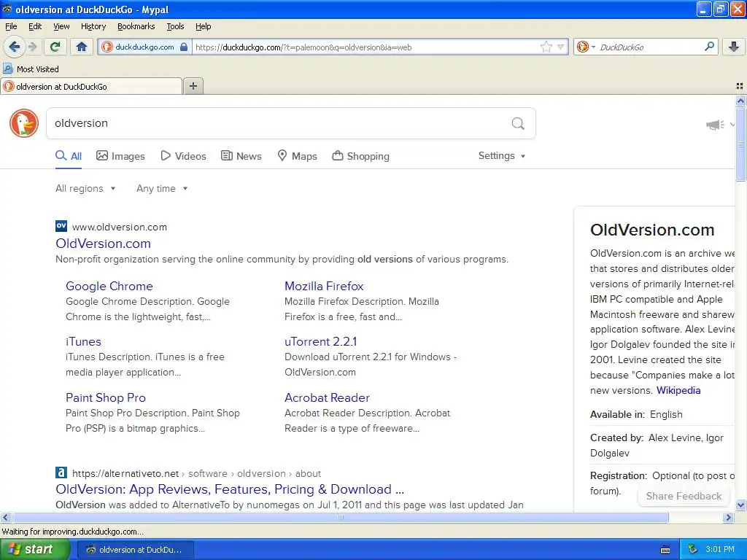Open the Edit menu
The width and height of the screenshot is (747, 560).
(x=35, y=26)
